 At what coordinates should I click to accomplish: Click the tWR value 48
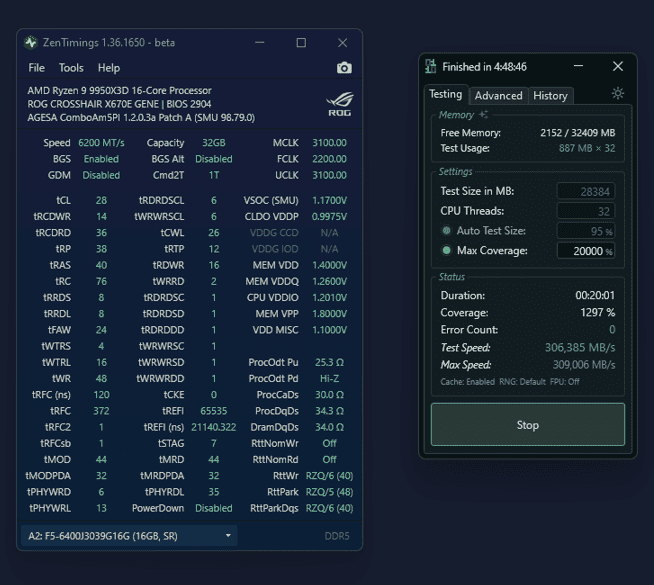point(101,378)
